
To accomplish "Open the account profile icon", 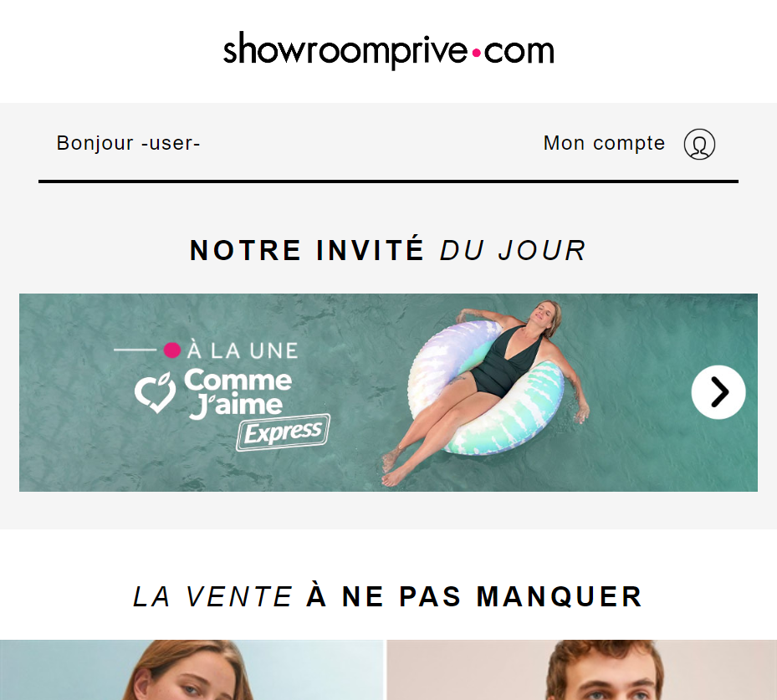I will (x=699, y=144).
